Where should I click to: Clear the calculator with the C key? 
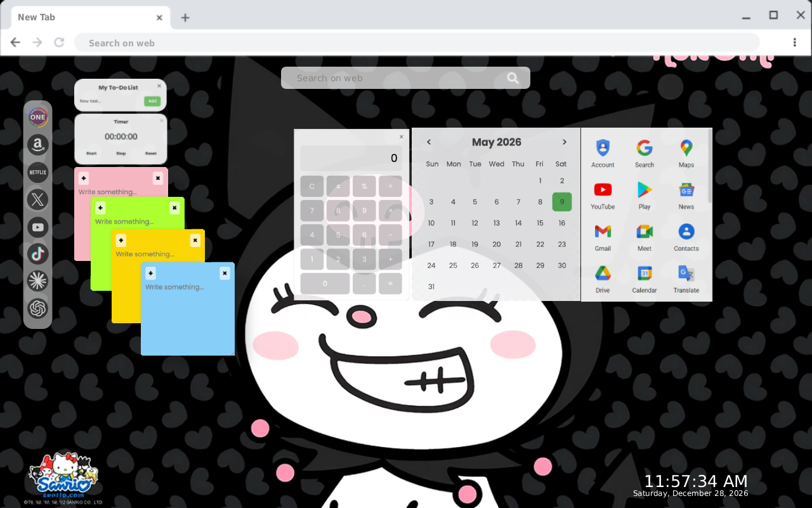point(312,186)
